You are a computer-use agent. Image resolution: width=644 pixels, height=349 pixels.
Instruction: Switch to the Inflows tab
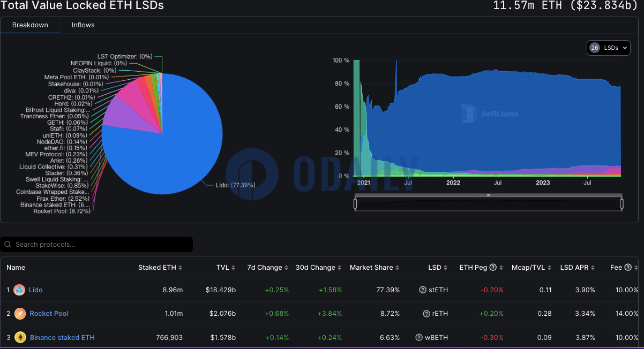[83, 25]
